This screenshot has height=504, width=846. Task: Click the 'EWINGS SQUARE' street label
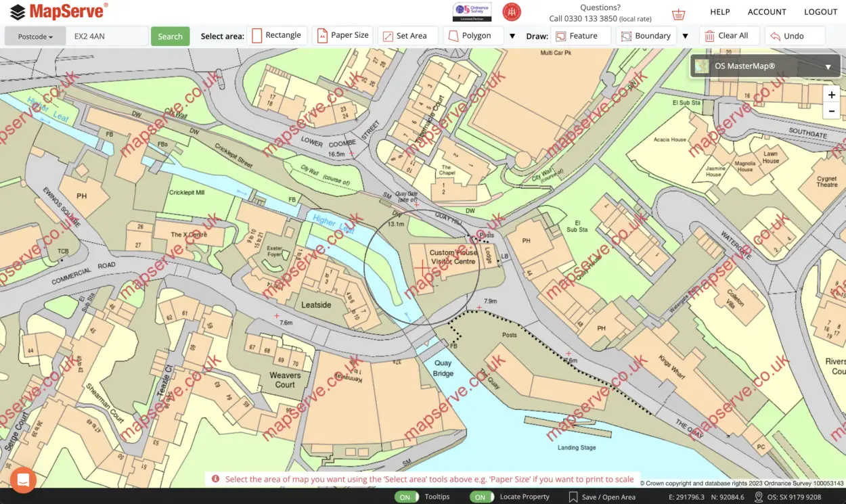click(62, 207)
